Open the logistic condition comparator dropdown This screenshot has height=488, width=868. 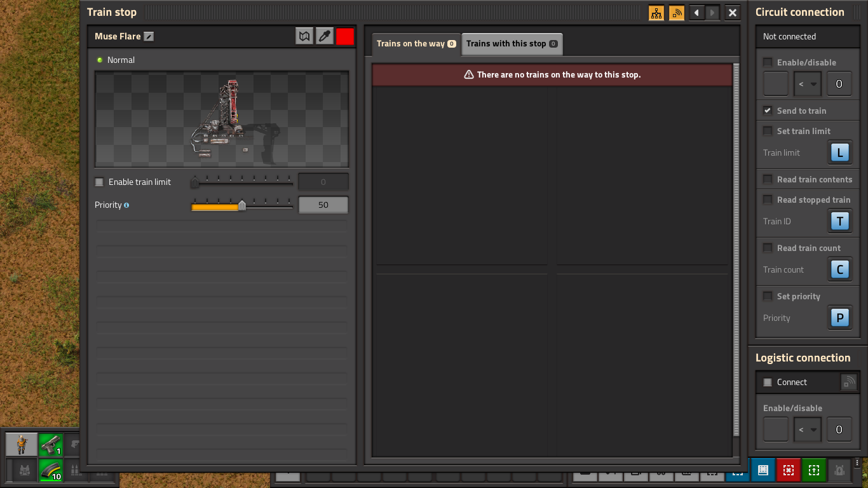(x=808, y=430)
